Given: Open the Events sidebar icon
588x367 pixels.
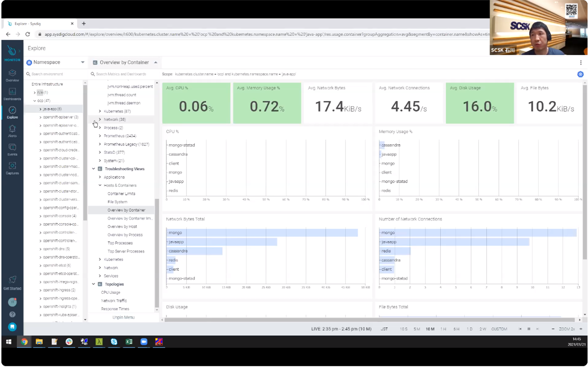Looking at the screenshot, I should click(x=12, y=149).
